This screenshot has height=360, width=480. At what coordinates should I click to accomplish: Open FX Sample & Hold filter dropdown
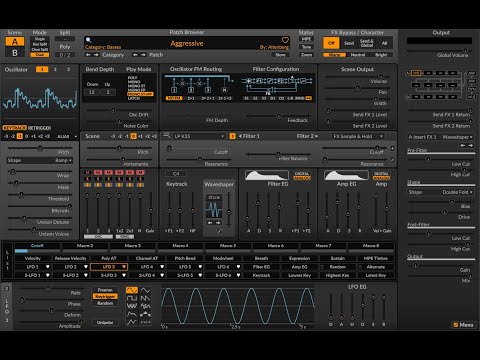coord(358,136)
